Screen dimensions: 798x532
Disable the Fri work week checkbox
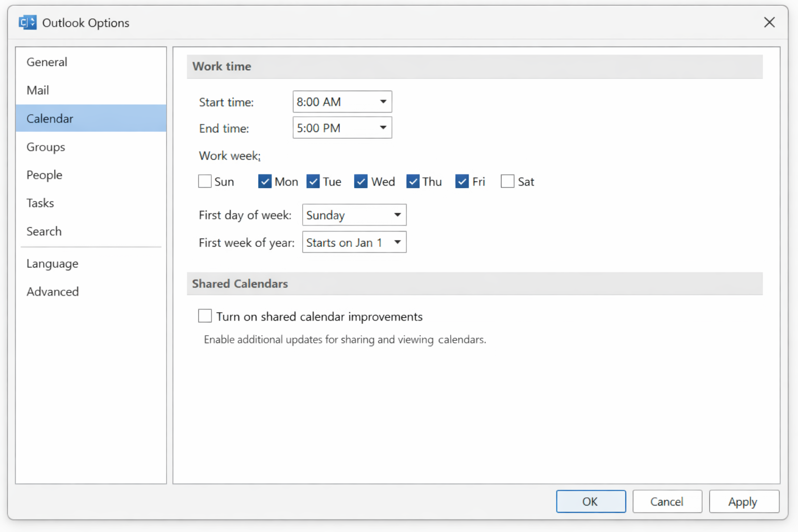coord(462,181)
